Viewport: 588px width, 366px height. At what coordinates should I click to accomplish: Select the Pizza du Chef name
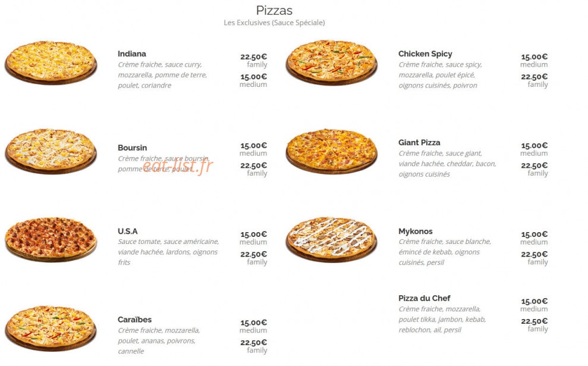[424, 298]
